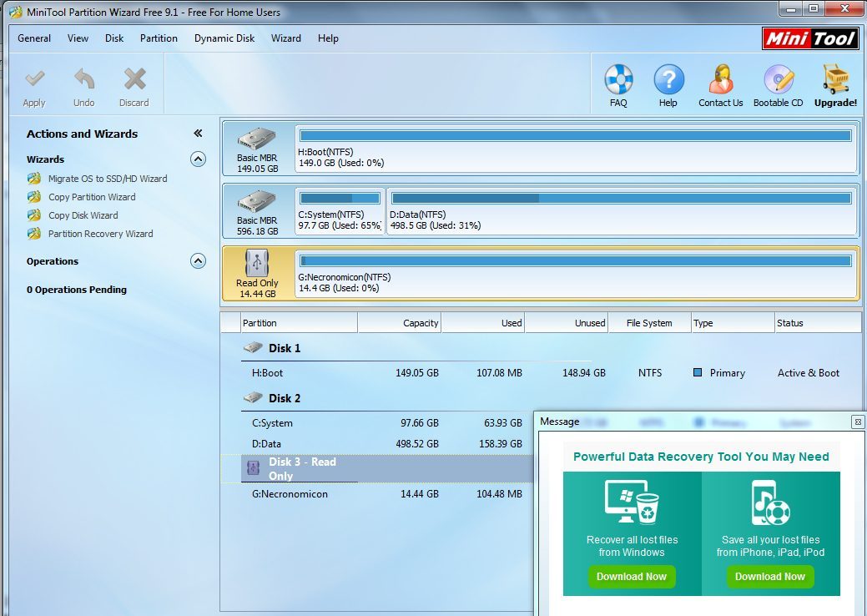Click the Disk 1 drive icon in list

[x=253, y=348]
